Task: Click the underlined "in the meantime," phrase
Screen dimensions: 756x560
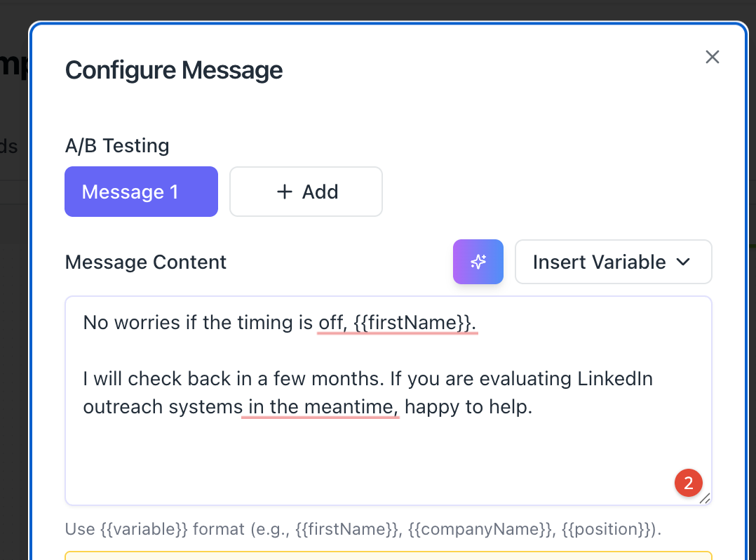Action: coord(320,407)
